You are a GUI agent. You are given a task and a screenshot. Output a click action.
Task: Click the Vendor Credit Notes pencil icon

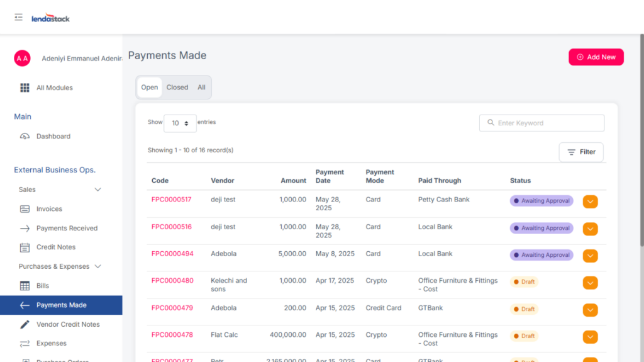point(25,324)
